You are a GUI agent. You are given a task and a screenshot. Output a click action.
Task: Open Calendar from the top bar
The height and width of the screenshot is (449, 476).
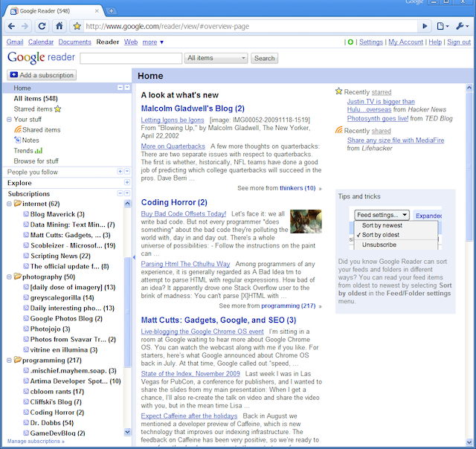[x=41, y=42]
